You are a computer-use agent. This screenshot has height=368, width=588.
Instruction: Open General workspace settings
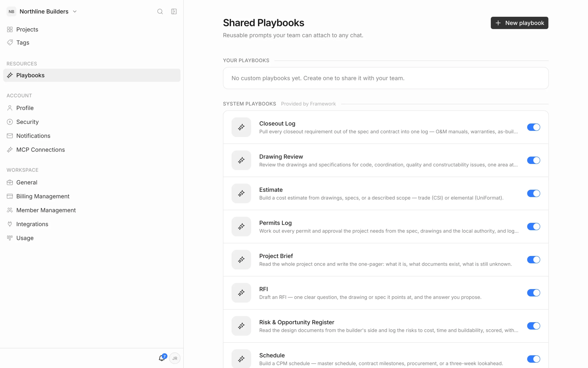[x=92, y=182]
